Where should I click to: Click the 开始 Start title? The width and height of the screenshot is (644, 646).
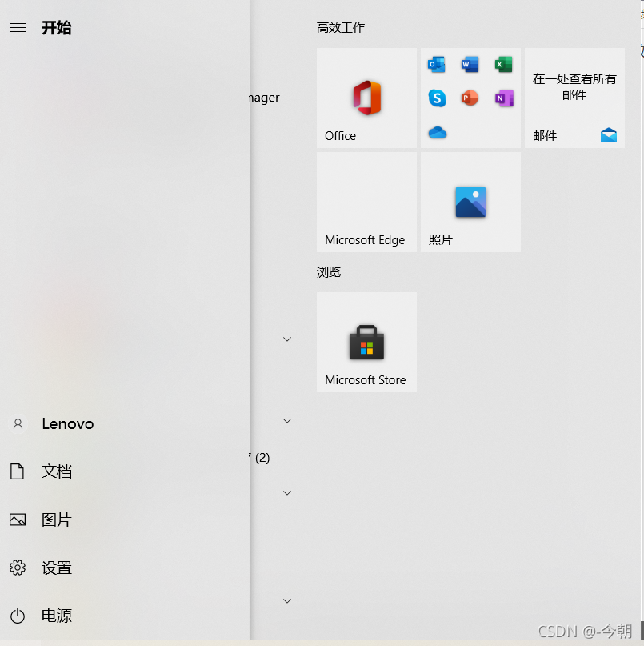click(57, 27)
